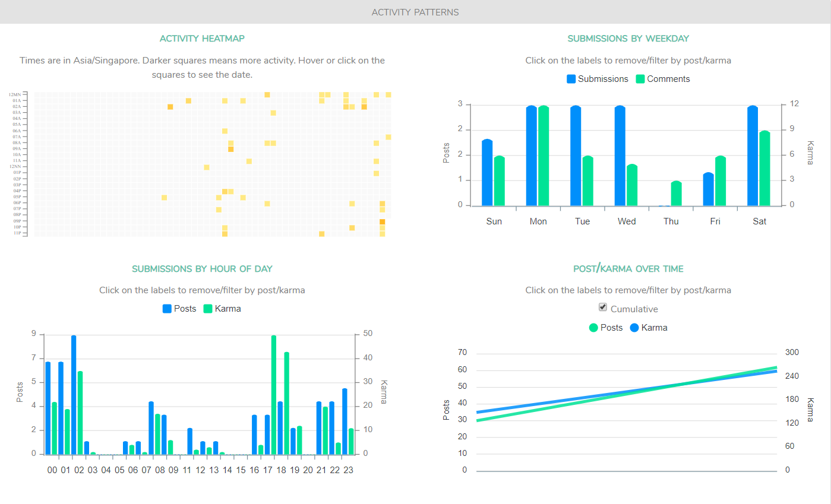Image resolution: width=831 pixels, height=504 pixels.
Task: Click the highlighted square in the 03A heatmap row
Action: click(273, 113)
